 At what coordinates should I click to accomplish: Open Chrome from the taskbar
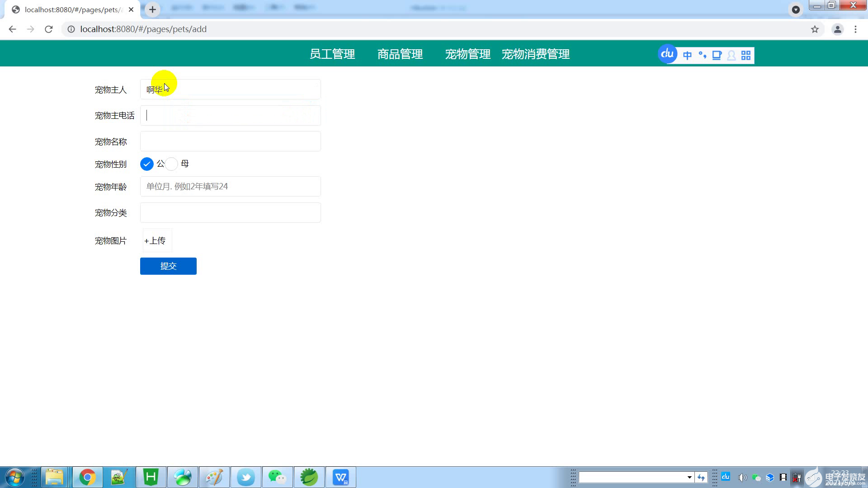tap(87, 477)
